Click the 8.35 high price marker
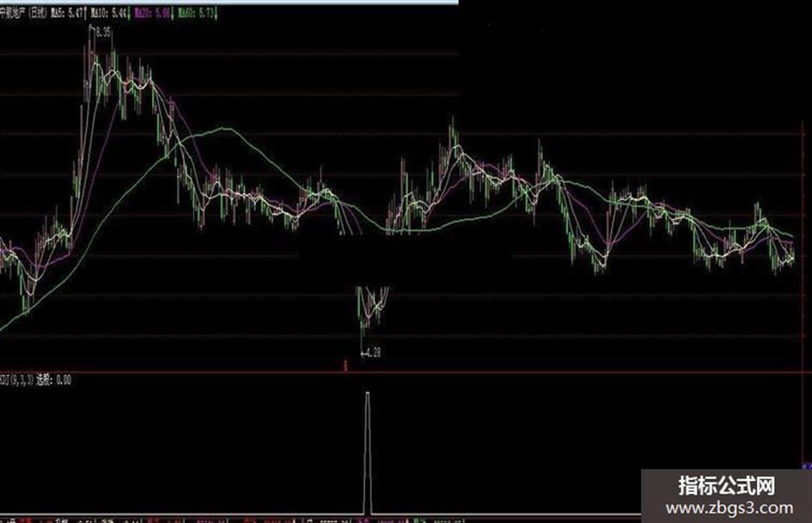This screenshot has width=812, height=523. [102, 33]
